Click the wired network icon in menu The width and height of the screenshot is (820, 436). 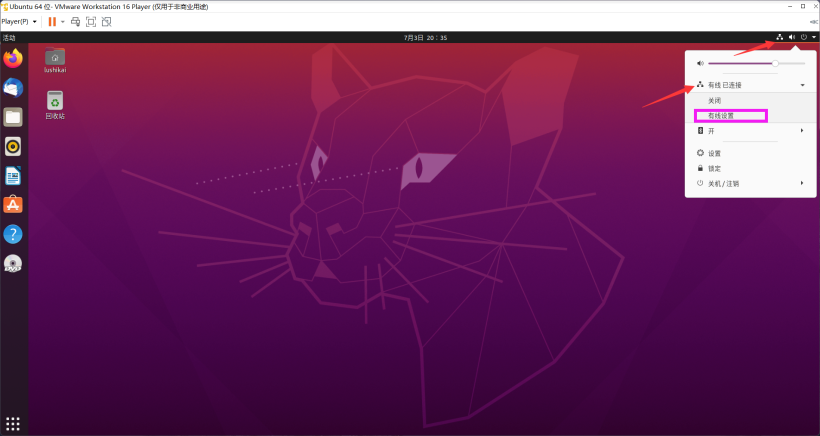click(700, 85)
